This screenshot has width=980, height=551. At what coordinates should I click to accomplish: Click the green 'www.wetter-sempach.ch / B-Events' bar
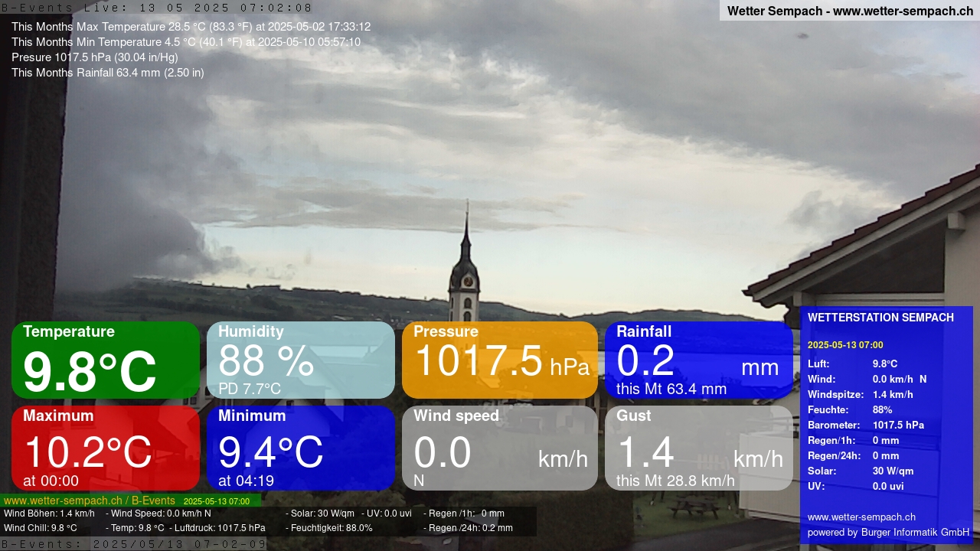(130, 500)
